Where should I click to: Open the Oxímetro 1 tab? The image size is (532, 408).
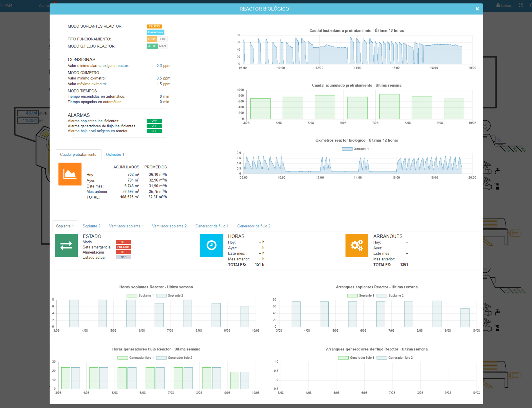(115, 154)
